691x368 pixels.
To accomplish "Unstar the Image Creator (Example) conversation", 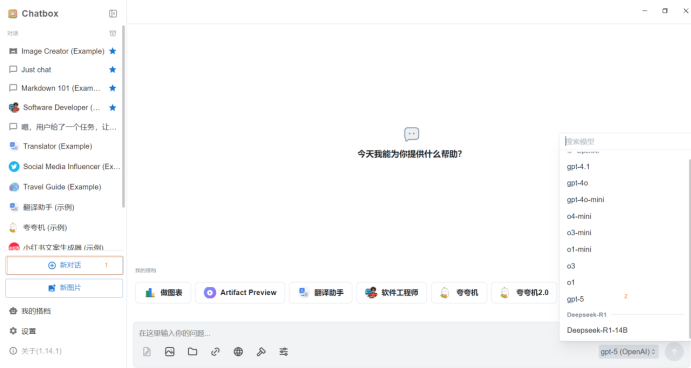I will tap(113, 51).
